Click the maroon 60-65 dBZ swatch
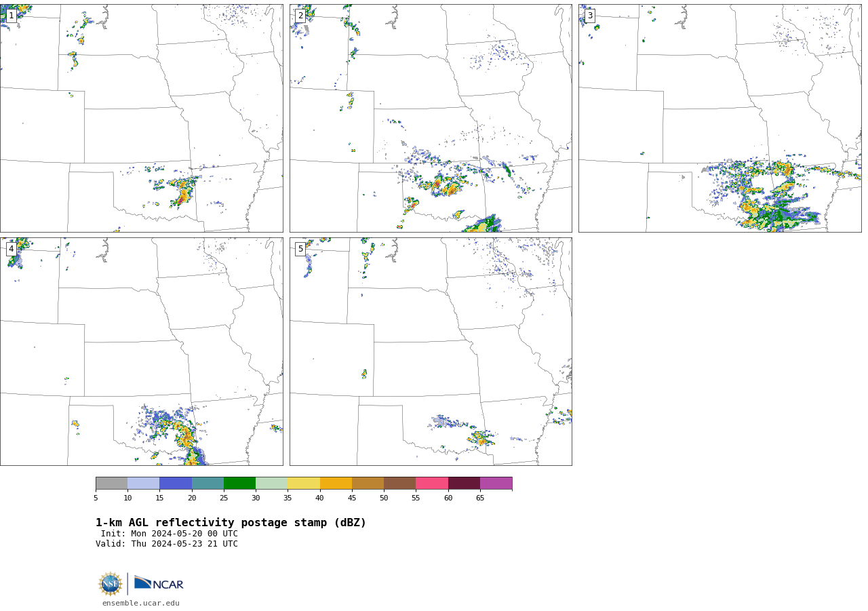Image resolution: width=868 pixels, height=611 pixels. pos(464,484)
